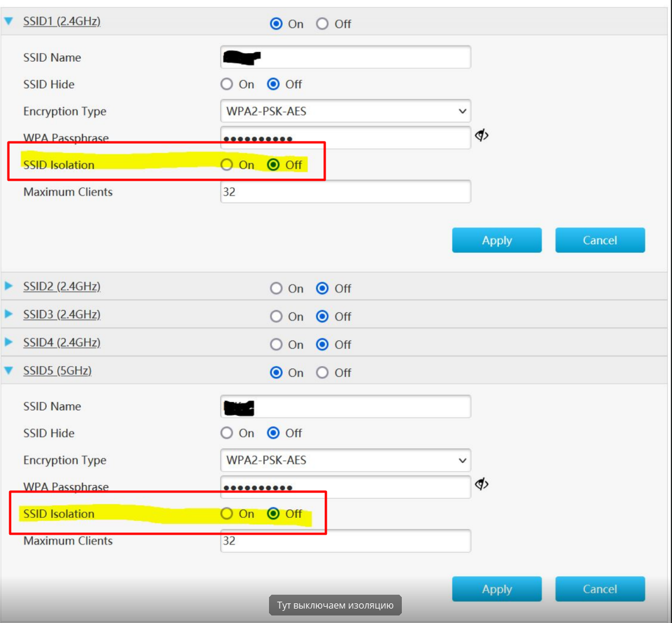Open the SSID4 (2.4GHz) link
Image resolution: width=672 pixels, height=623 pixels.
(62, 342)
